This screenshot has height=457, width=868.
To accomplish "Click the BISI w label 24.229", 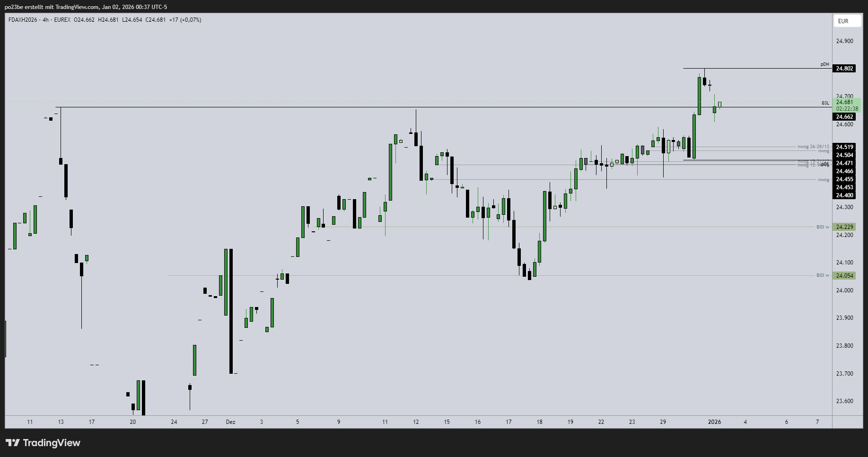I will [844, 227].
